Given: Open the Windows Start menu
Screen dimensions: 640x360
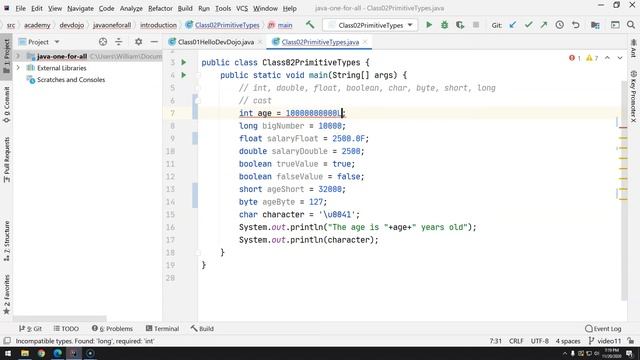Looking at the screenshot, I should point(8,353).
